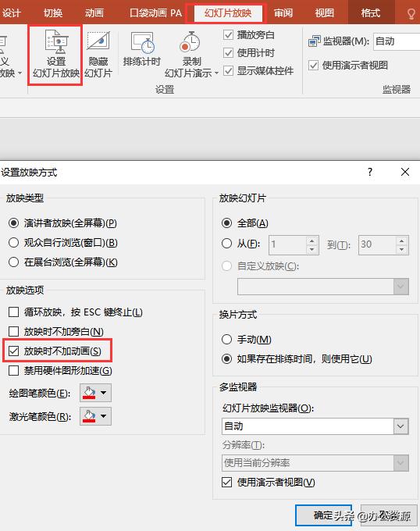Enable 放映时不加旁白 checkbox
Image resolution: width=420 pixels, height=531 pixels.
coord(13,331)
